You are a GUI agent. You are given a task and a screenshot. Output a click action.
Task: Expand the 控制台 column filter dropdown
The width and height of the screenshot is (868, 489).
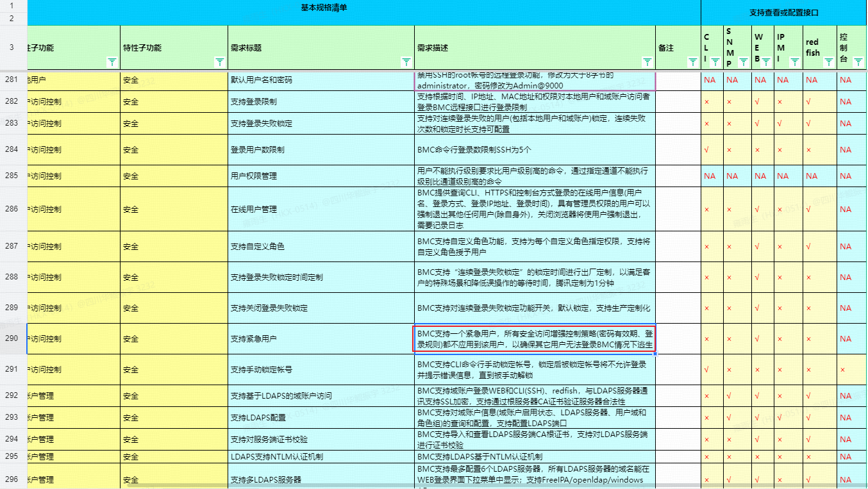tap(859, 62)
